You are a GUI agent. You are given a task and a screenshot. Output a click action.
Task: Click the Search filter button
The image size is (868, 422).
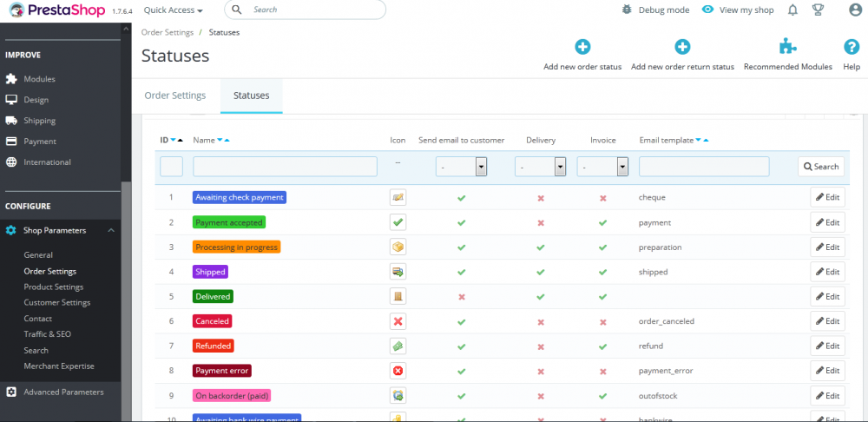pos(821,167)
